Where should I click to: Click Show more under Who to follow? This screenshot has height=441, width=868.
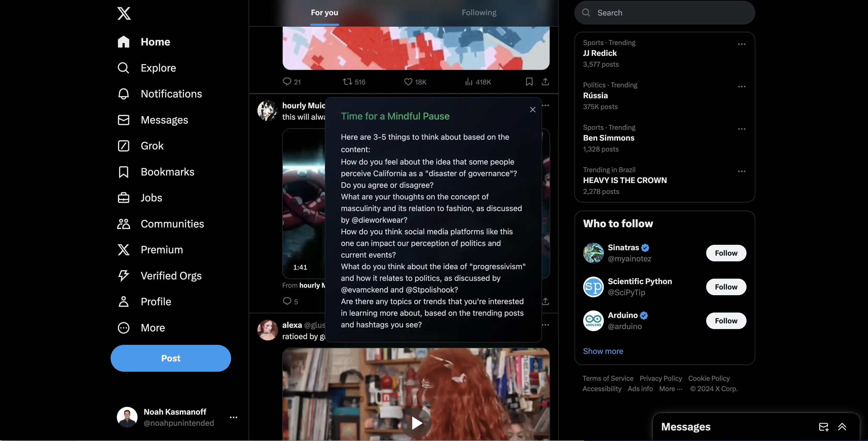pyautogui.click(x=603, y=351)
